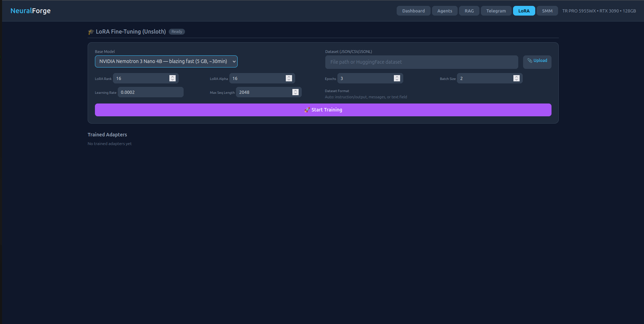Adjust the Max Seq Length stepper arrows
Image resolution: width=644 pixels, height=324 pixels.
click(295, 92)
